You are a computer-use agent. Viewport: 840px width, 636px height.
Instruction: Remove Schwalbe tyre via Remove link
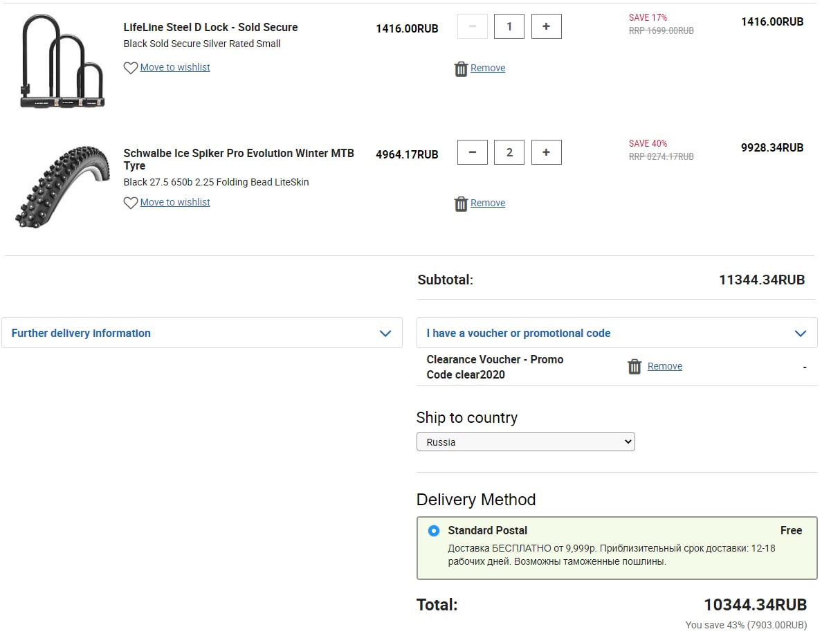click(x=488, y=203)
